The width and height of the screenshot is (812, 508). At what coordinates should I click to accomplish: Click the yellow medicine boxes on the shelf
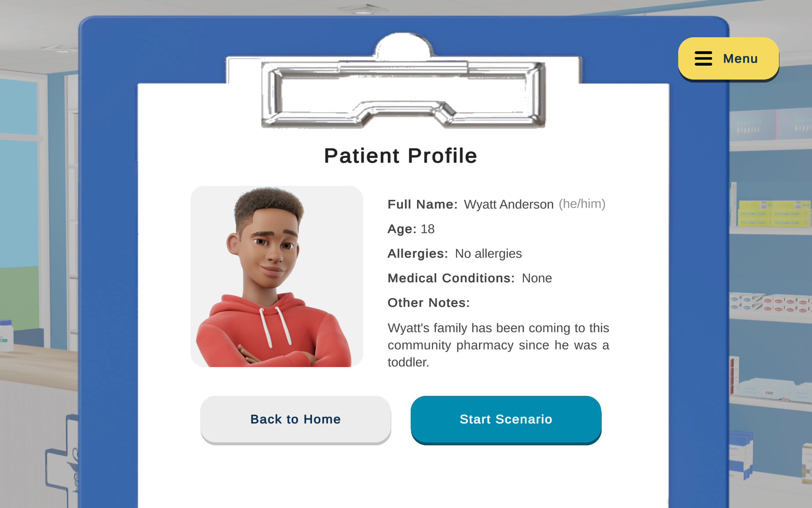[773, 213]
